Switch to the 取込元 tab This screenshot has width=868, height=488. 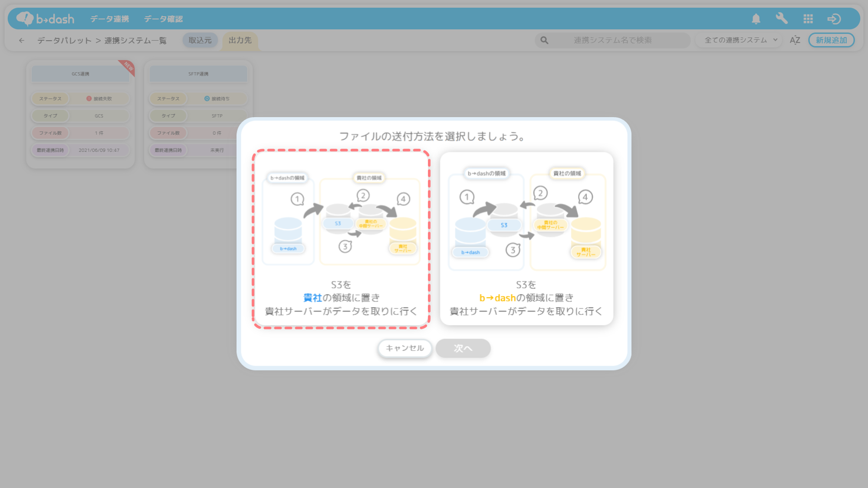click(200, 40)
